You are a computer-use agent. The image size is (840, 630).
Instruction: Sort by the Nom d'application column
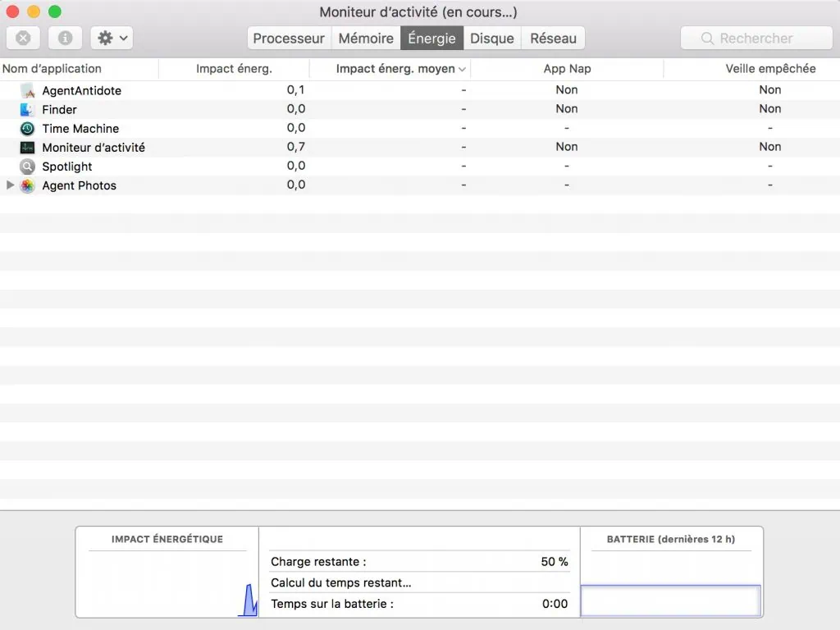[53, 69]
